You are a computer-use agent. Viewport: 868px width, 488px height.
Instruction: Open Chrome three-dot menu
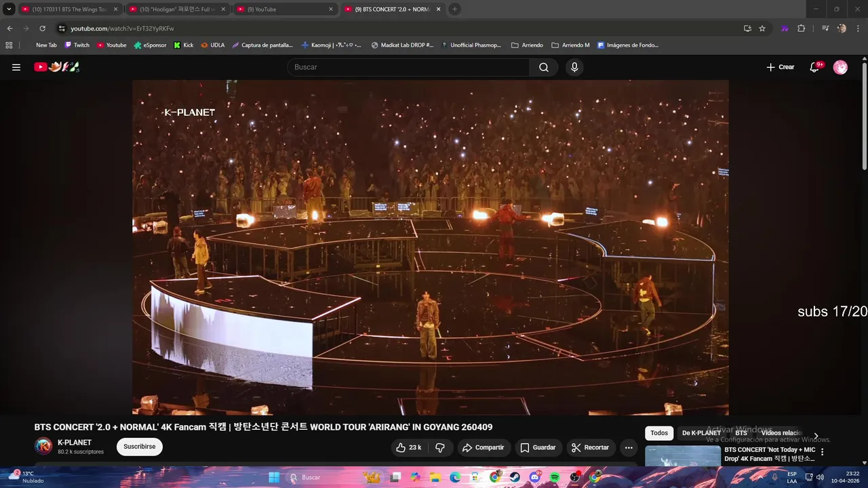tap(858, 28)
